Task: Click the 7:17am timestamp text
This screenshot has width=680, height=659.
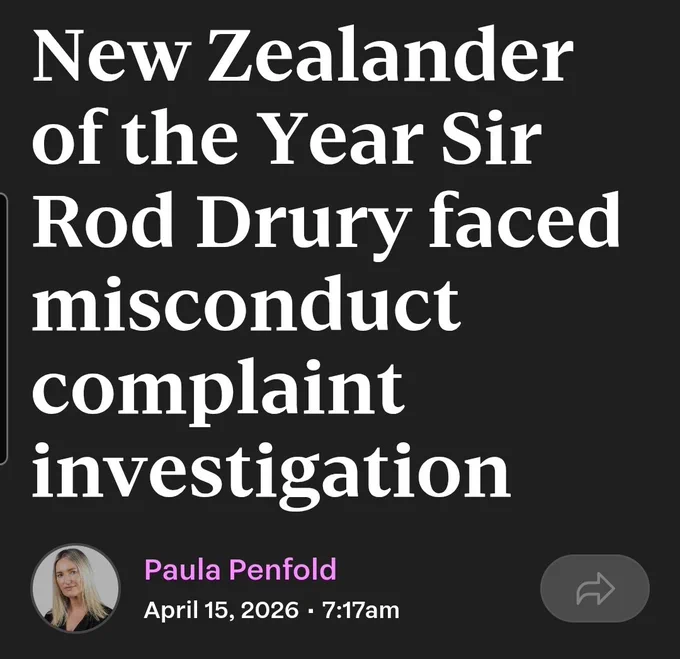Action: (361, 610)
